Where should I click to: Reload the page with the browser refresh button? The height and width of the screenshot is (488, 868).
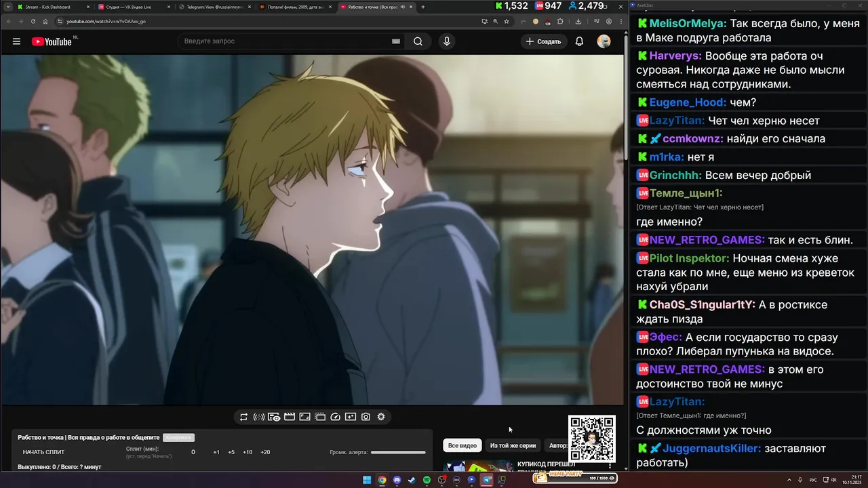point(33,21)
